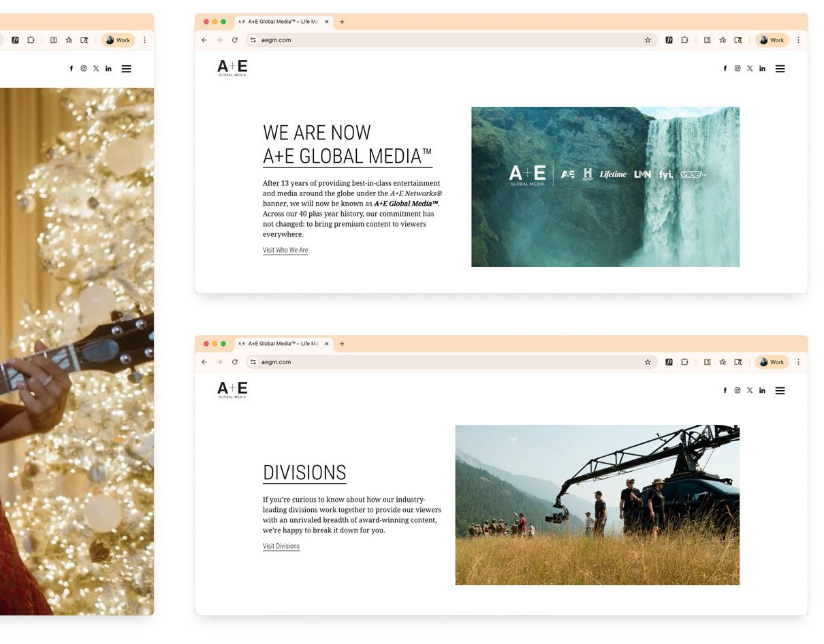The image size is (824, 644).
Task: Open Chrome three-dot menu in Divisions window
Action: tap(798, 362)
